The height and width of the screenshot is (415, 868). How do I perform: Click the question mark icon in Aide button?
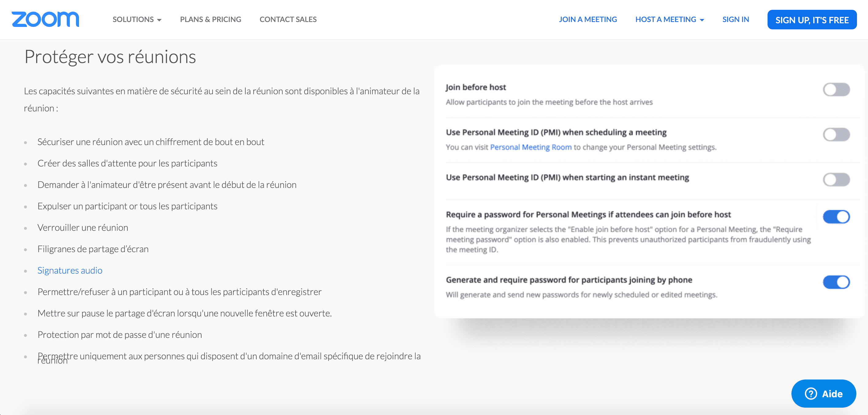[810, 394]
